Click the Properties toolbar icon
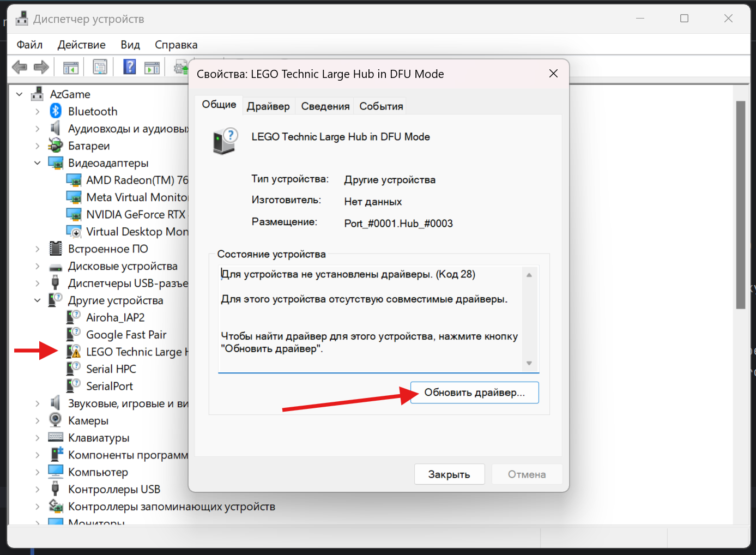 pos(100,67)
